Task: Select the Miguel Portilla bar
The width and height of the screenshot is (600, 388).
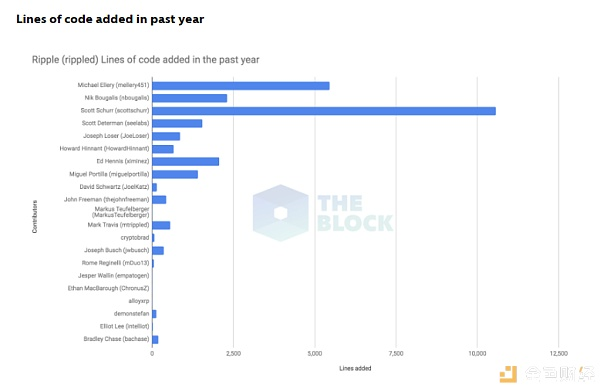Action: click(x=175, y=174)
